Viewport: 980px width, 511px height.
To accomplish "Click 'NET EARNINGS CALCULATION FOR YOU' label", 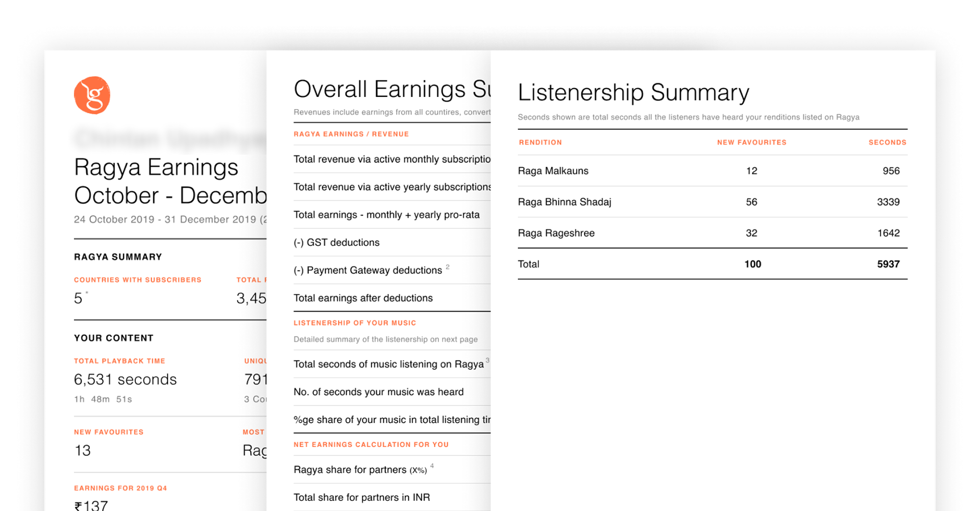I will (371, 445).
